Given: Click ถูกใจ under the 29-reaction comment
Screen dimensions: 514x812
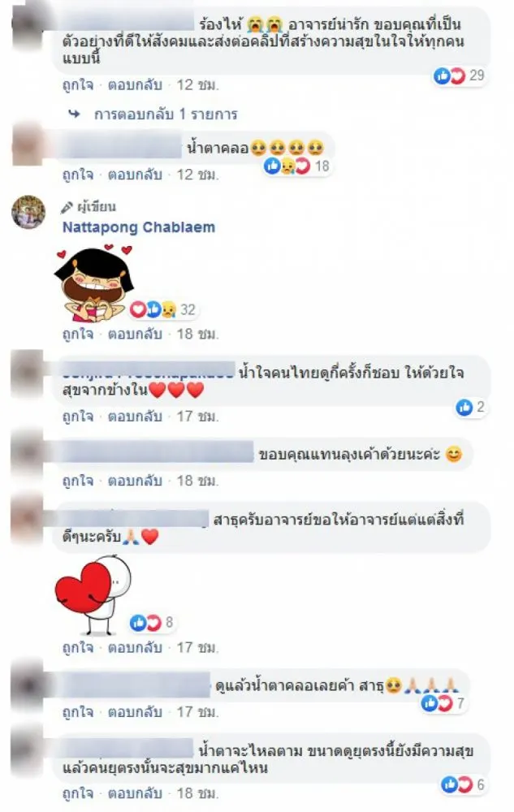Looking at the screenshot, I should point(78,85).
